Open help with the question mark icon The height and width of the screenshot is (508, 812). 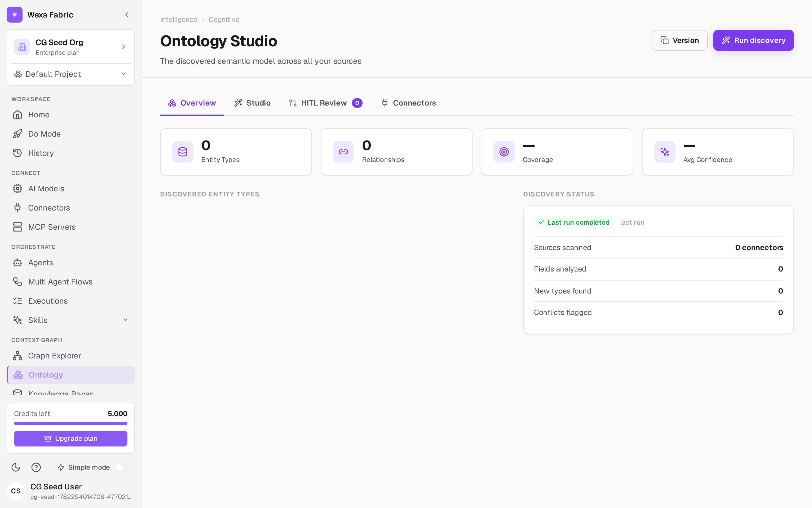point(36,467)
